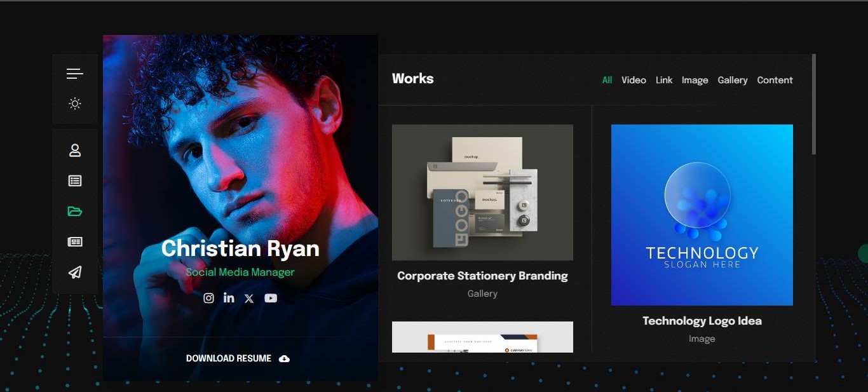Filter works by Gallery
This screenshot has width=868, height=392.
click(x=732, y=80)
